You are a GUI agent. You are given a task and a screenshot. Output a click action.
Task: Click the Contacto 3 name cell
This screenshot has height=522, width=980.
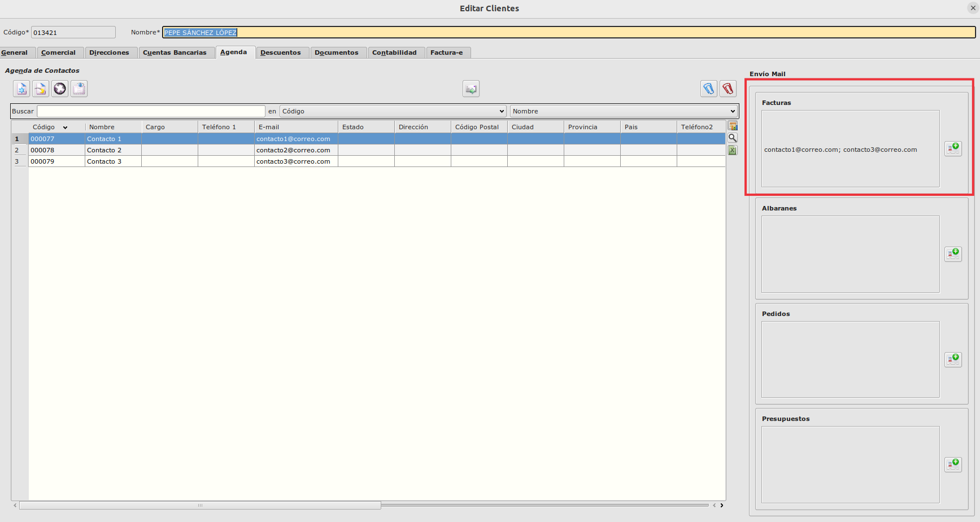click(x=113, y=161)
